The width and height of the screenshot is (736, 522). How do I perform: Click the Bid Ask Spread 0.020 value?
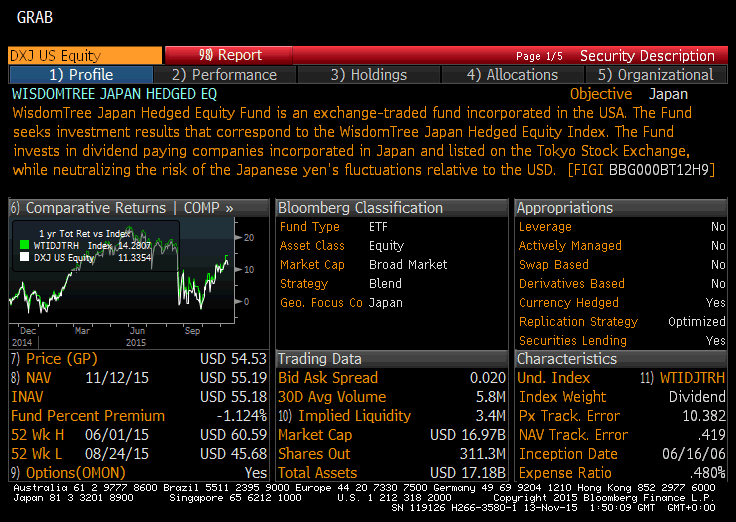click(x=488, y=378)
